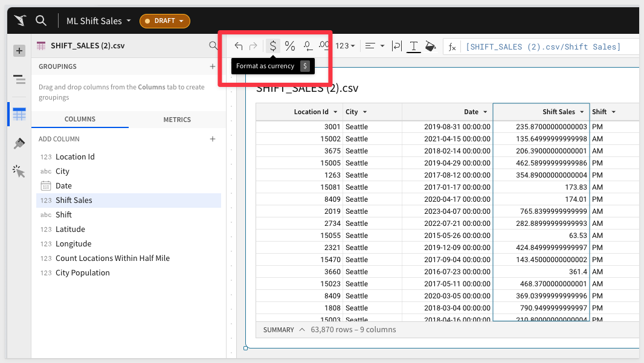Click the paint bucket fill icon
Screen dimensions: 644x363
430,46
